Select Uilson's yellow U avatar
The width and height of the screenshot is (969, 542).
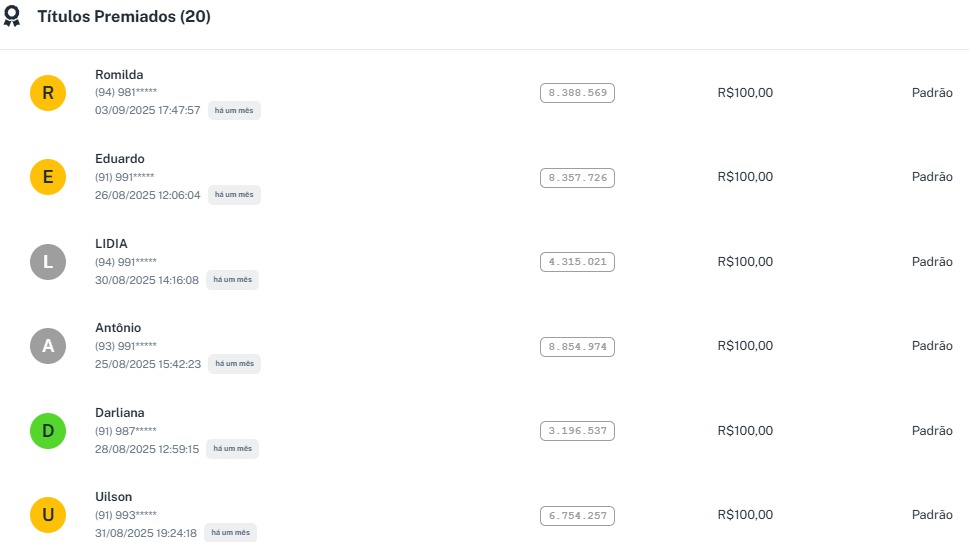coord(48,515)
